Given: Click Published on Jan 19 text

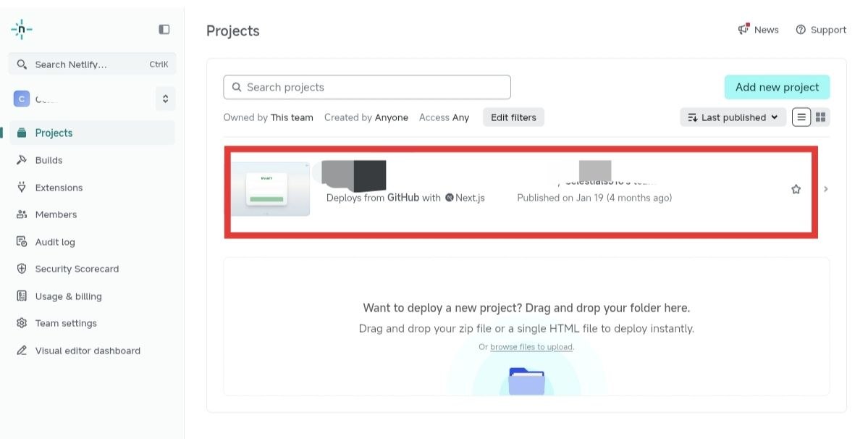Looking at the screenshot, I should click(x=594, y=198).
